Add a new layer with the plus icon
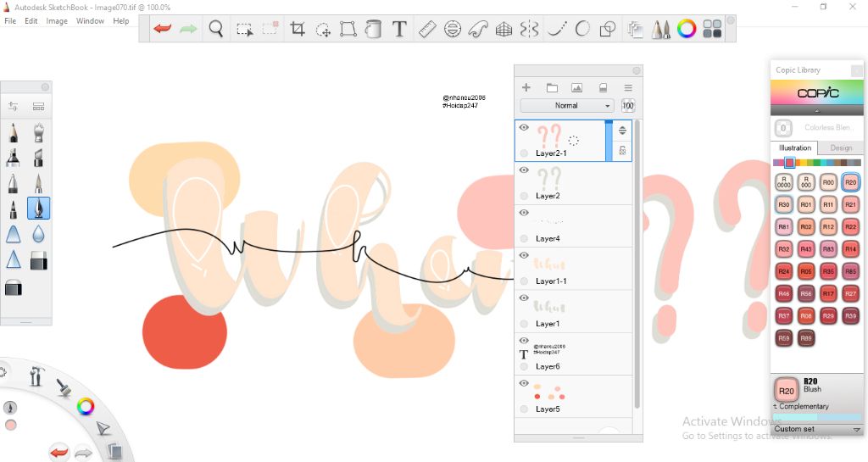The image size is (868, 462). pos(526,87)
